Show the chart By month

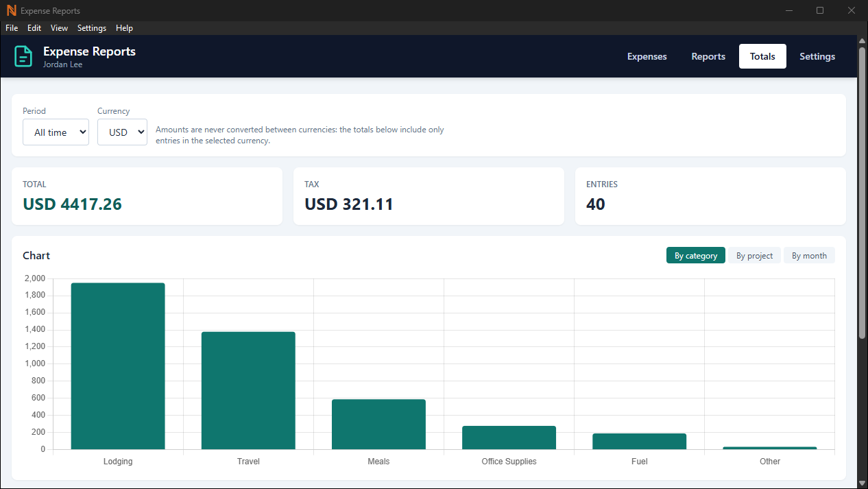809,255
